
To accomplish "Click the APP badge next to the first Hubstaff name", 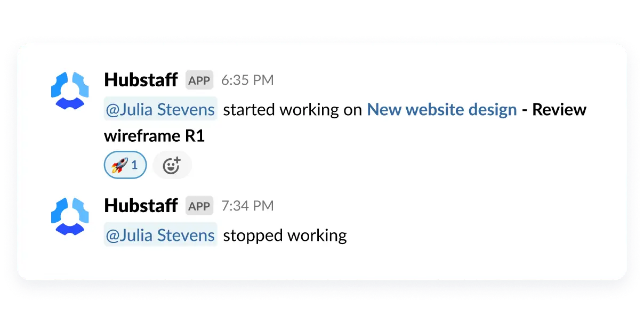I will point(199,79).
